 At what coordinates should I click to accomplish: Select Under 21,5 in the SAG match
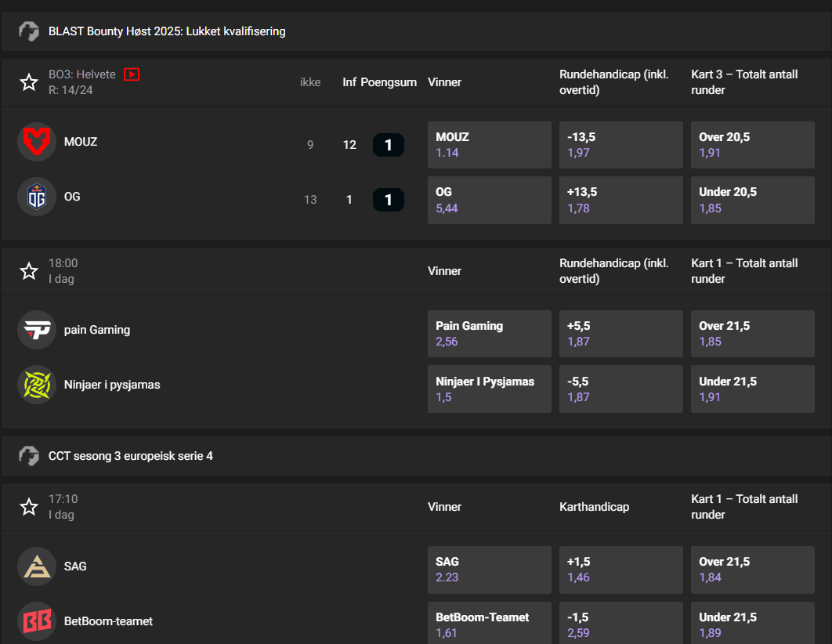[752, 623]
